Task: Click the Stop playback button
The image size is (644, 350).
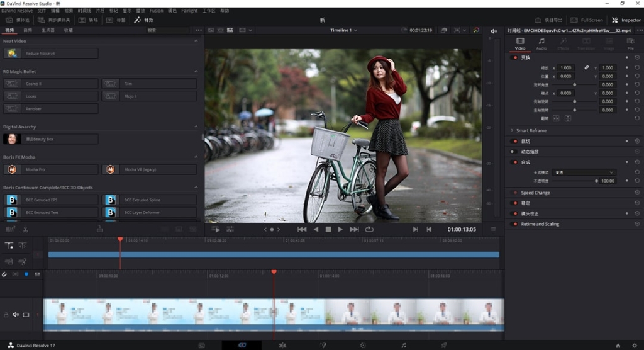Action: (x=328, y=230)
